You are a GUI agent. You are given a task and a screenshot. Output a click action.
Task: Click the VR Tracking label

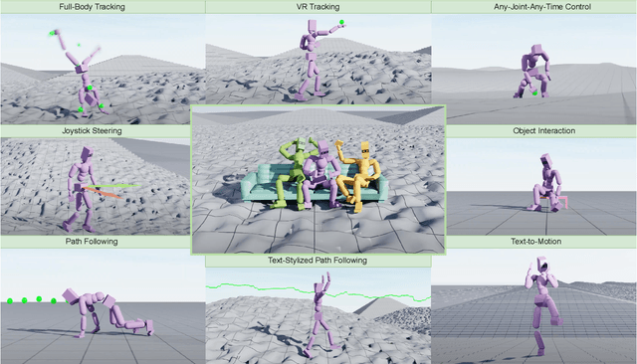(x=318, y=7)
